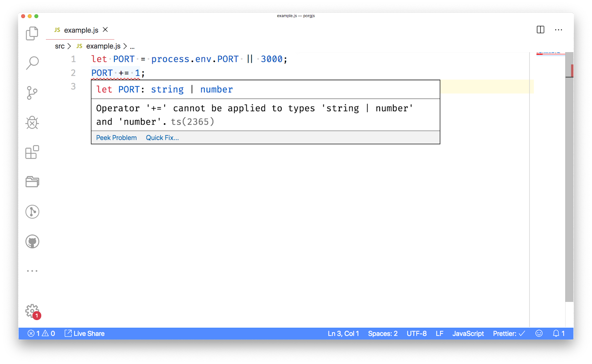592x364 pixels.
Task: Click Peek Problem in the hover popup
Action: click(117, 138)
